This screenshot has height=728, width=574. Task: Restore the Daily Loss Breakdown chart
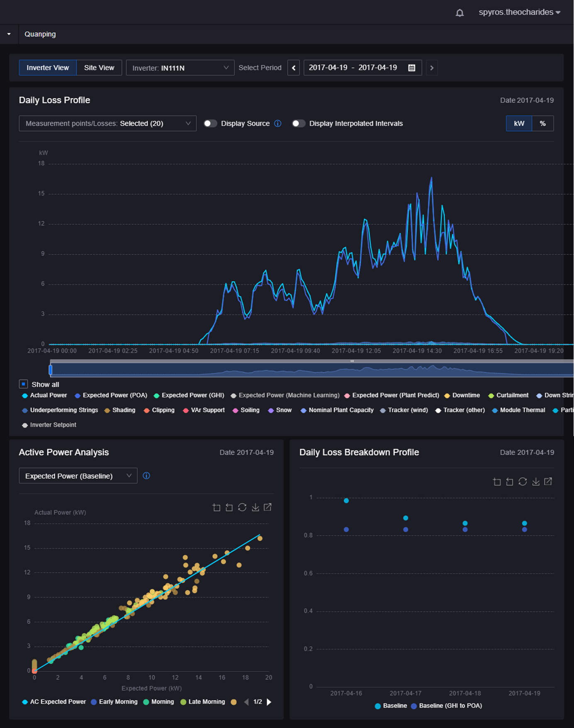tap(523, 482)
